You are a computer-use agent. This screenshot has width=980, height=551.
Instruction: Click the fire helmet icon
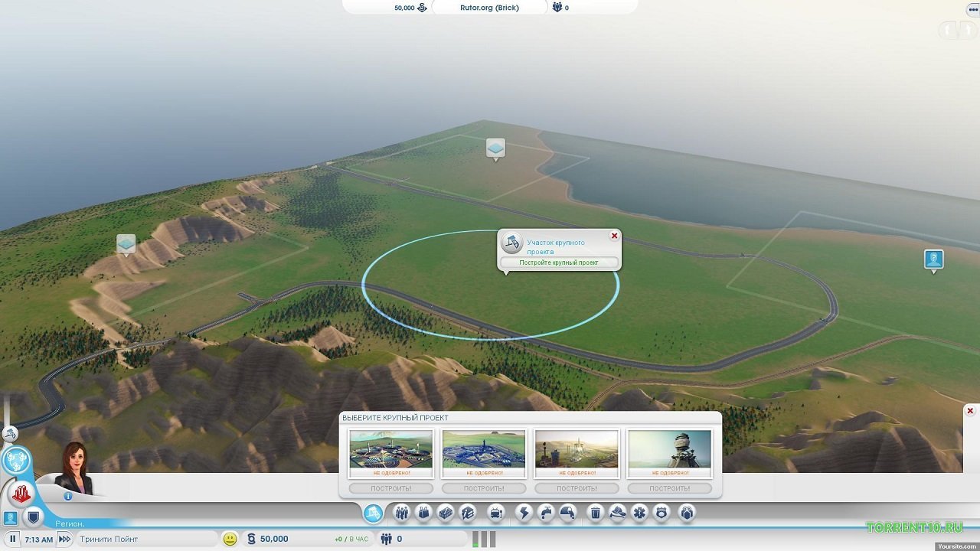pos(617,513)
